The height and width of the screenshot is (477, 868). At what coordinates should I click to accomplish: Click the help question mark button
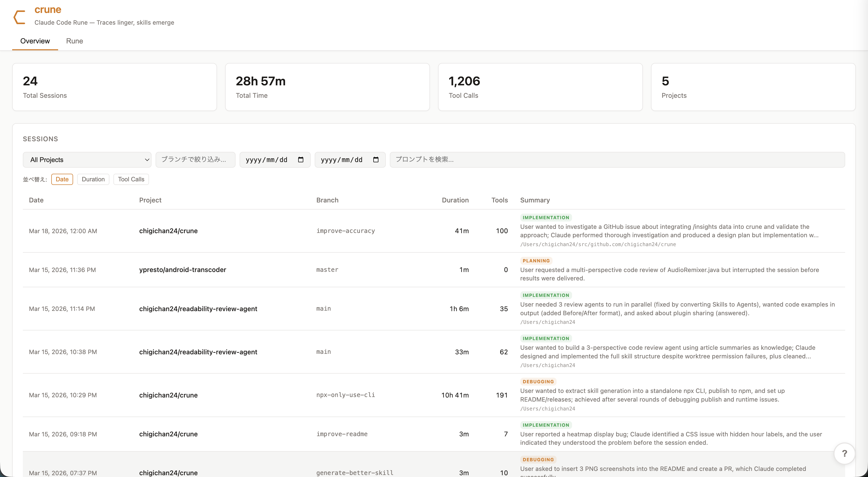click(844, 453)
